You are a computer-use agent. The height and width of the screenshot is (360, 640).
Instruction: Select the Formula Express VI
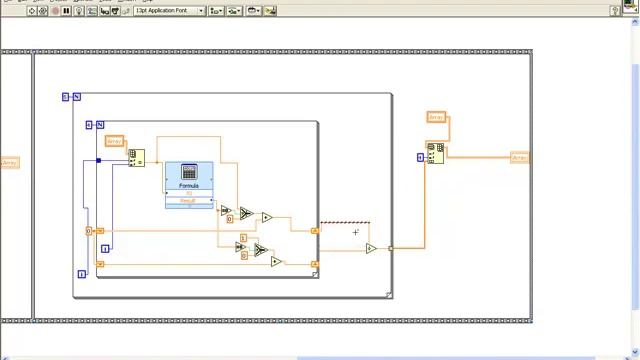189,185
